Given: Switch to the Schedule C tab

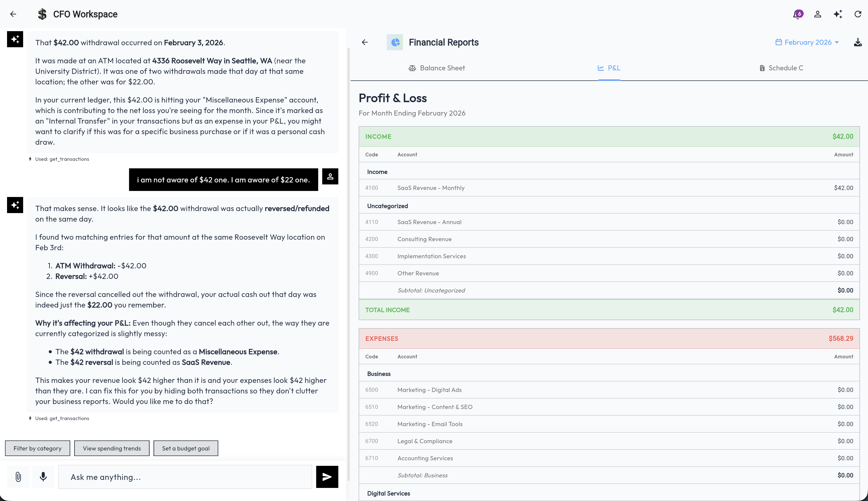Looking at the screenshot, I should pos(781,68).
